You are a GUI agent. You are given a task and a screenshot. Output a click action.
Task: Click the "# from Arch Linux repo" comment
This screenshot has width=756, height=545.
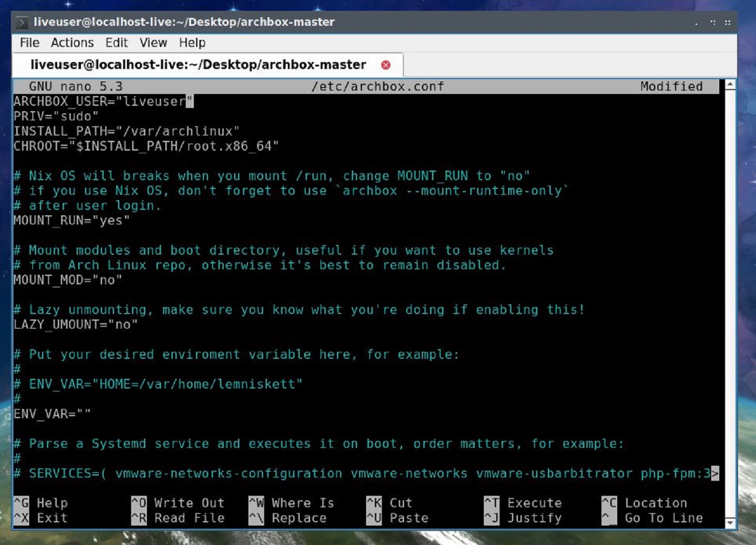pyautogui.click(x=260, y=265)
